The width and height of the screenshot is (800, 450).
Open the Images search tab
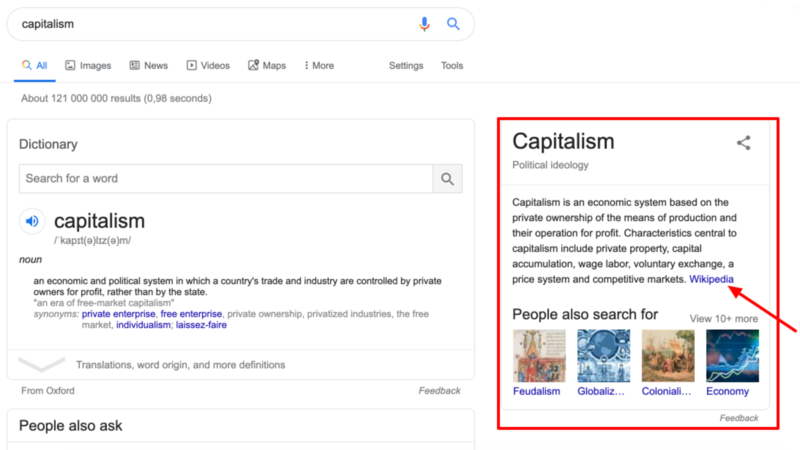(x=88, y=66)
